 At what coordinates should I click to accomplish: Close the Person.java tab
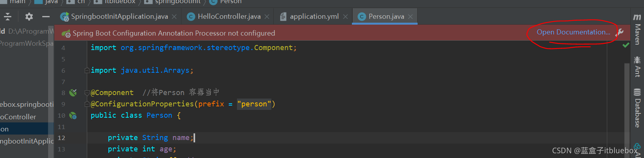pyautogui.click(x=410, y=16)
